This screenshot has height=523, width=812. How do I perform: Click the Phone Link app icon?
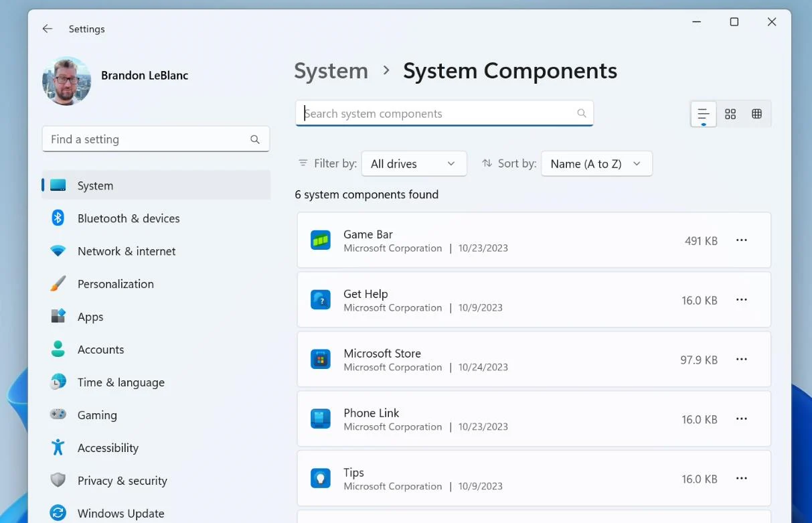[x=321, y=419]
